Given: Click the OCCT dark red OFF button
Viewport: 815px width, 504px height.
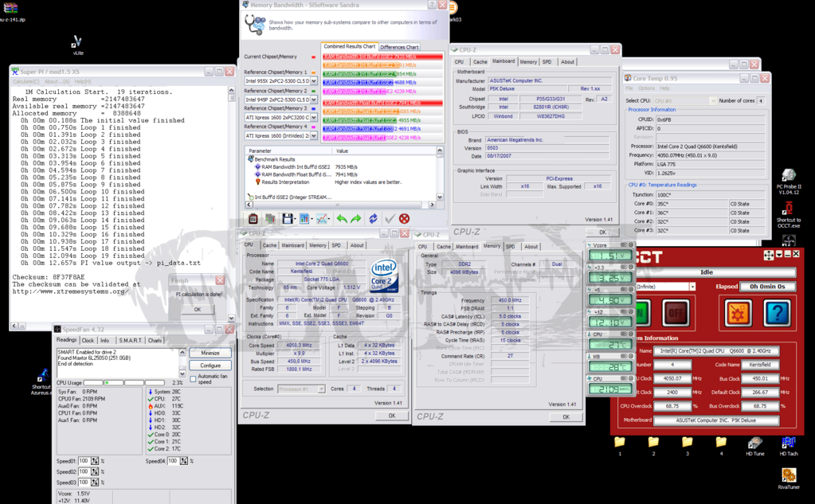Looking at the screenshot, I should pos(676,313).
